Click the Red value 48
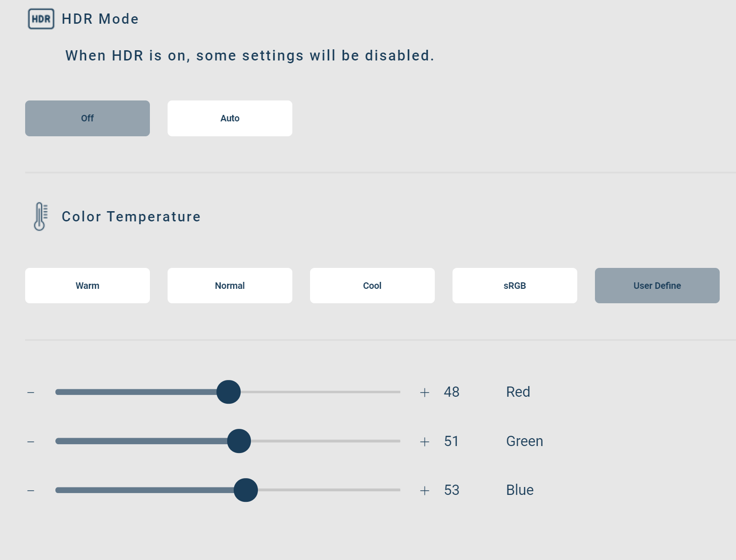736x560 pixels. coord(452,392)
